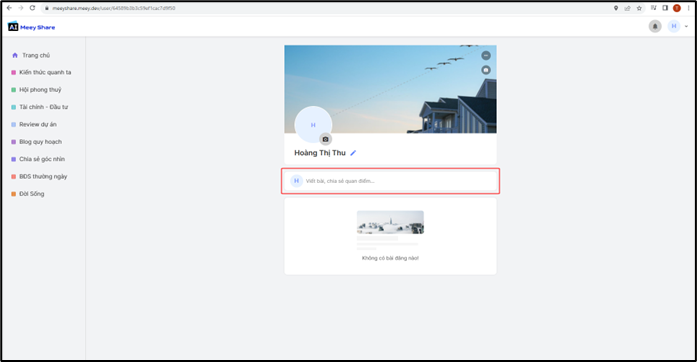Reload the page using browser refresh icon

click(32, 8)
